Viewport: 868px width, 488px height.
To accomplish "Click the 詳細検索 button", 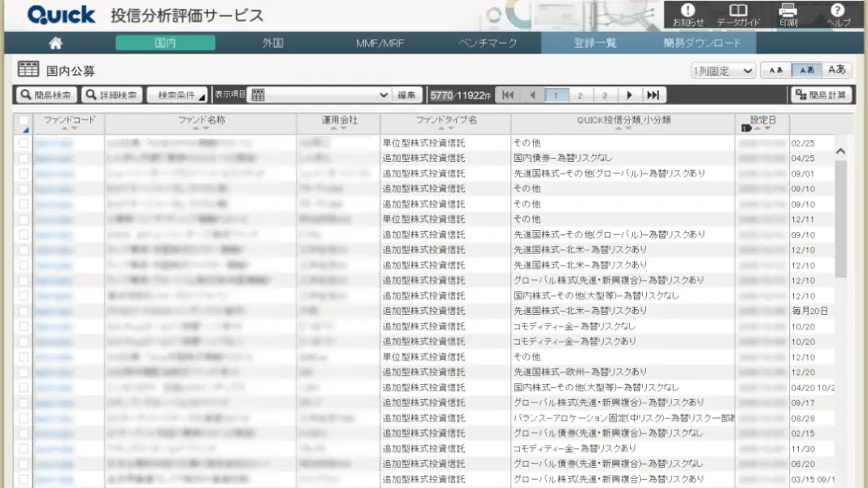I will point(112,95).
